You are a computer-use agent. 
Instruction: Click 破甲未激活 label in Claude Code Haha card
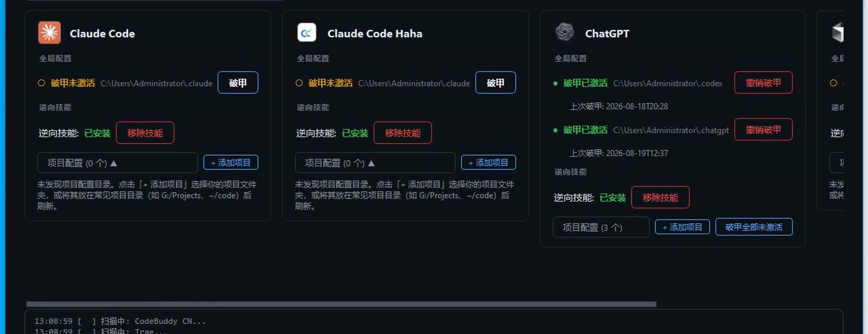tap(330, 83)
